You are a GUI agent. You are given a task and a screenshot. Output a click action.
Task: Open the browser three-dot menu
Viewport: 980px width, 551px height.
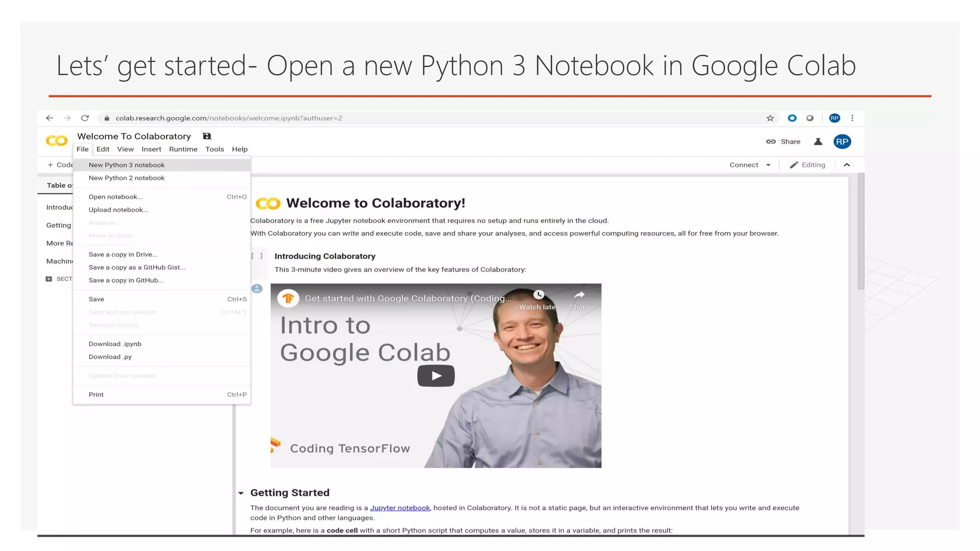coord(852,118)
